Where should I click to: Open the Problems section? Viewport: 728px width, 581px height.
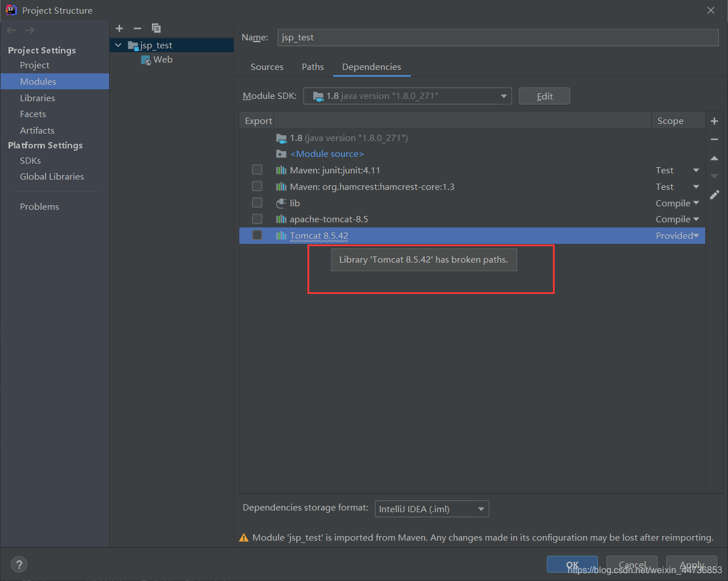(39, 207)
